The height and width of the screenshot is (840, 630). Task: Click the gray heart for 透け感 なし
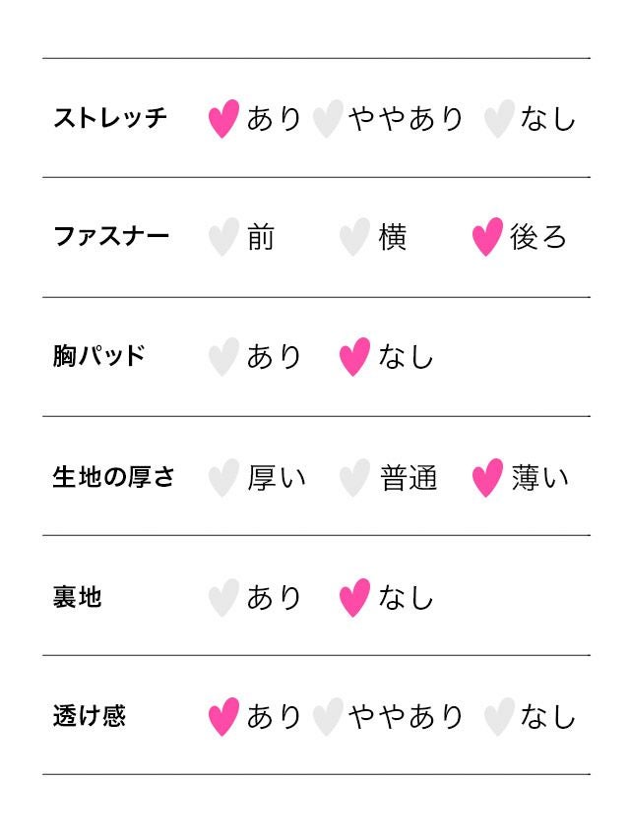tap(499, 717)
